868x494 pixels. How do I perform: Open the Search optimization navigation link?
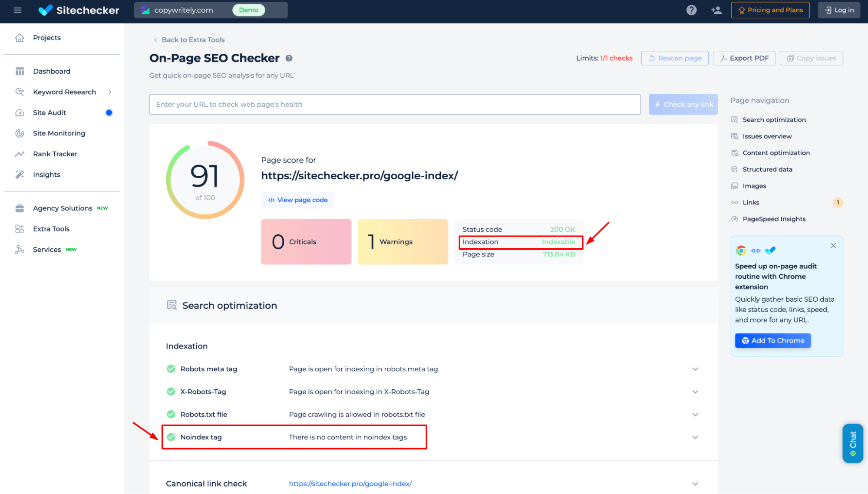773,119
